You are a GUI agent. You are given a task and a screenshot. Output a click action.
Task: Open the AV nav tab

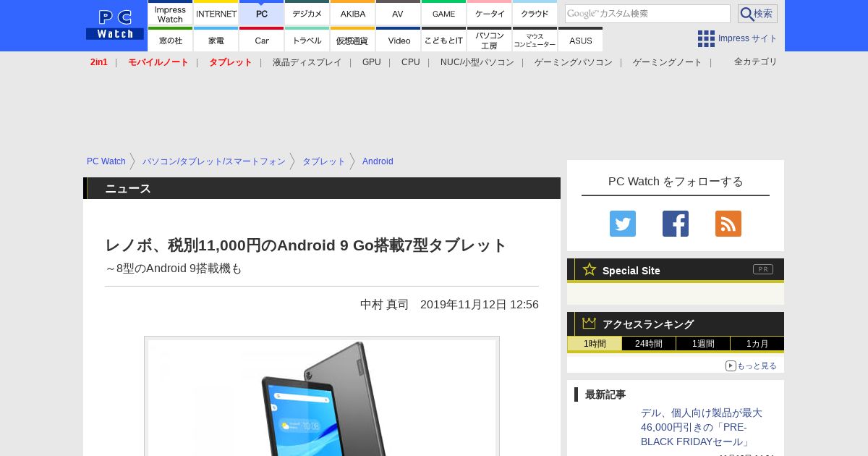(x=399, y=12)
